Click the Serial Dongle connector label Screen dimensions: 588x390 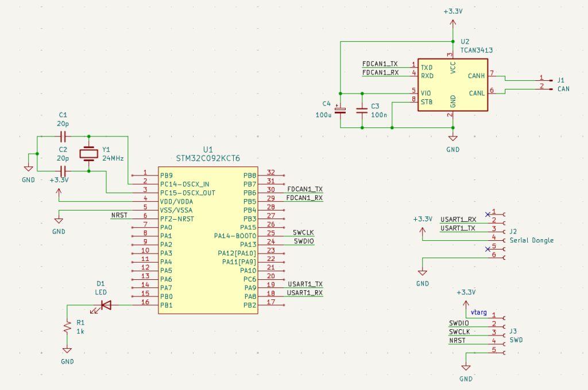point(531,240)
